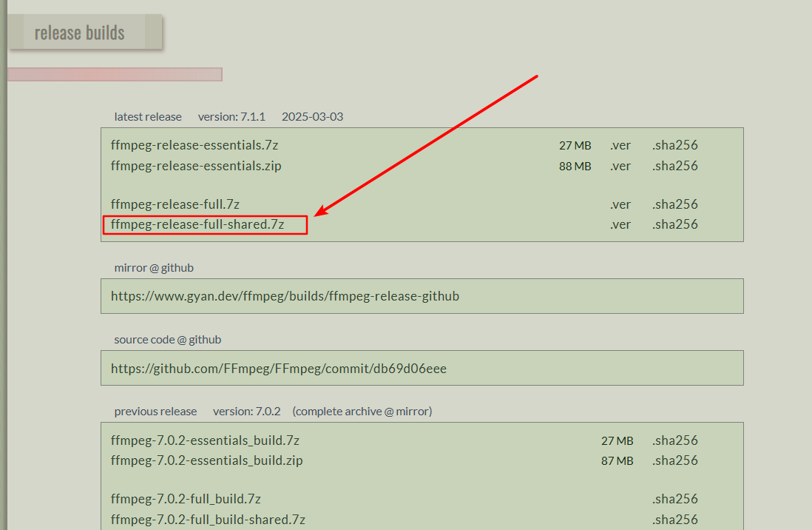
Task: Open .sha256 link for ffmpeg-release-essentials.7z
Action: tap(674, 145)
